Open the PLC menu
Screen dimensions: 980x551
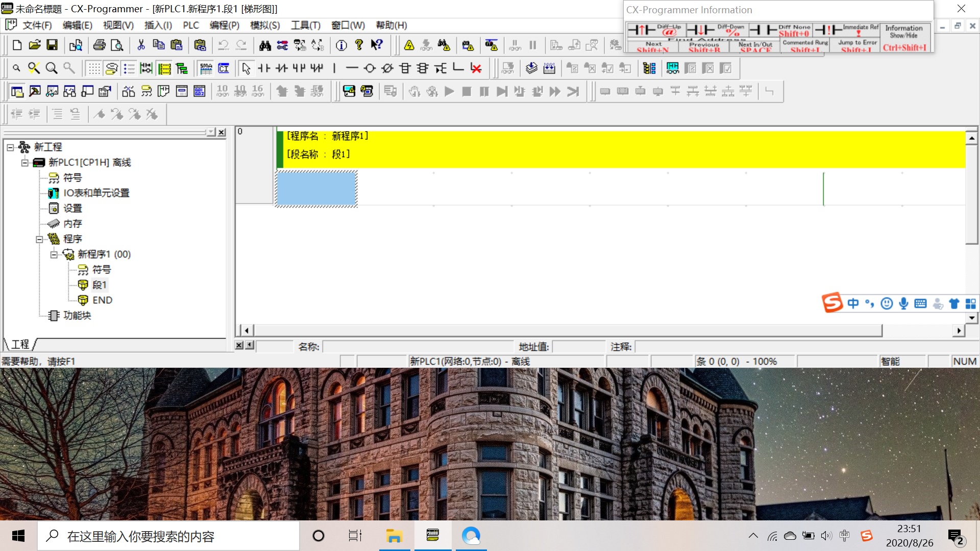click(191, 25)
